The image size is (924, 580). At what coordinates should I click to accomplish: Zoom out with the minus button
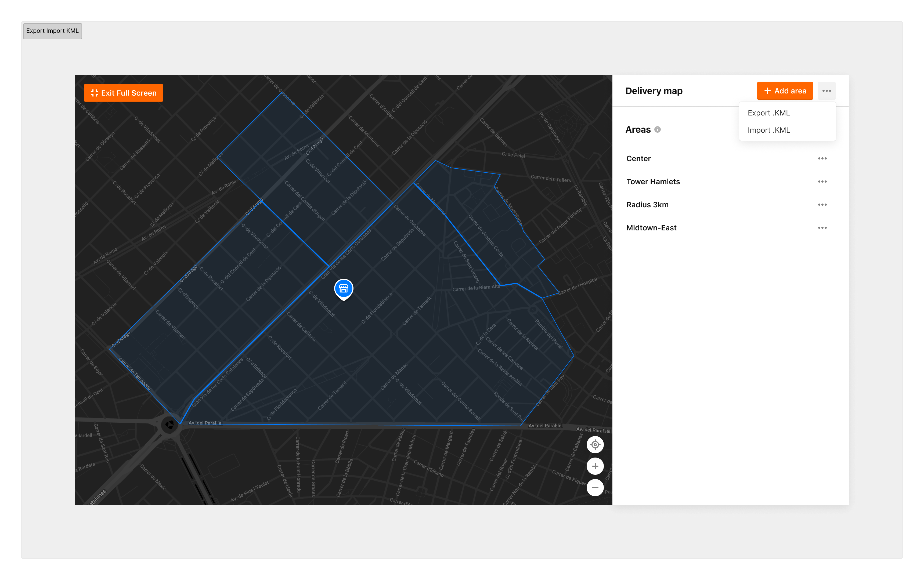pos(595,488)
